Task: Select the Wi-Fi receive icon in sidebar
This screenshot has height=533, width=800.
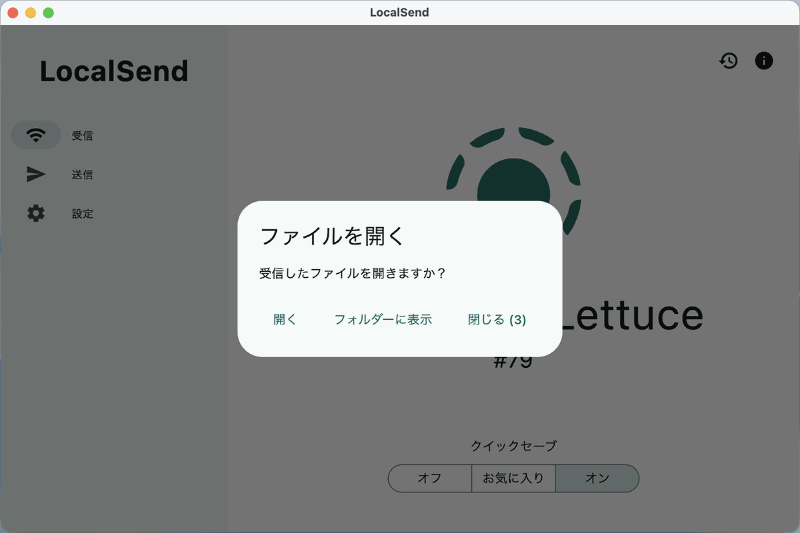Action: [36, 135]
